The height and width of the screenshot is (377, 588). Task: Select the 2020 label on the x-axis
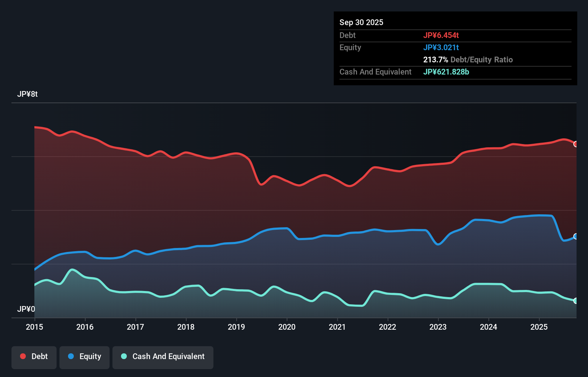point(286,327)
